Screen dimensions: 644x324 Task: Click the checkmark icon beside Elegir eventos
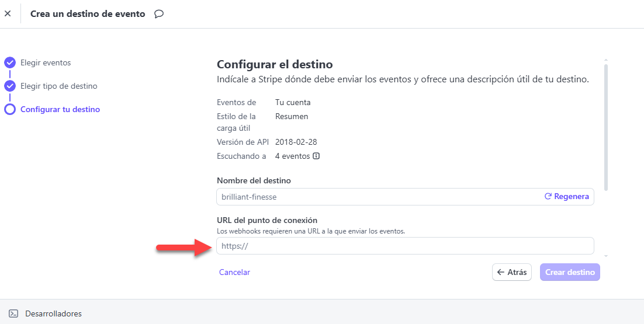click(x=10, y=62)
